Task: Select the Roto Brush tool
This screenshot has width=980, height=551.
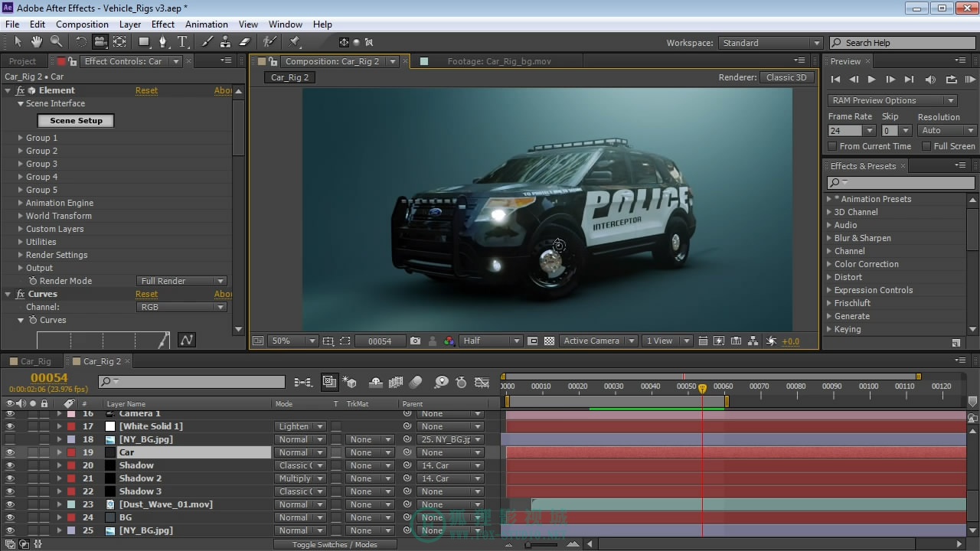Action: [x=269, y=42]
